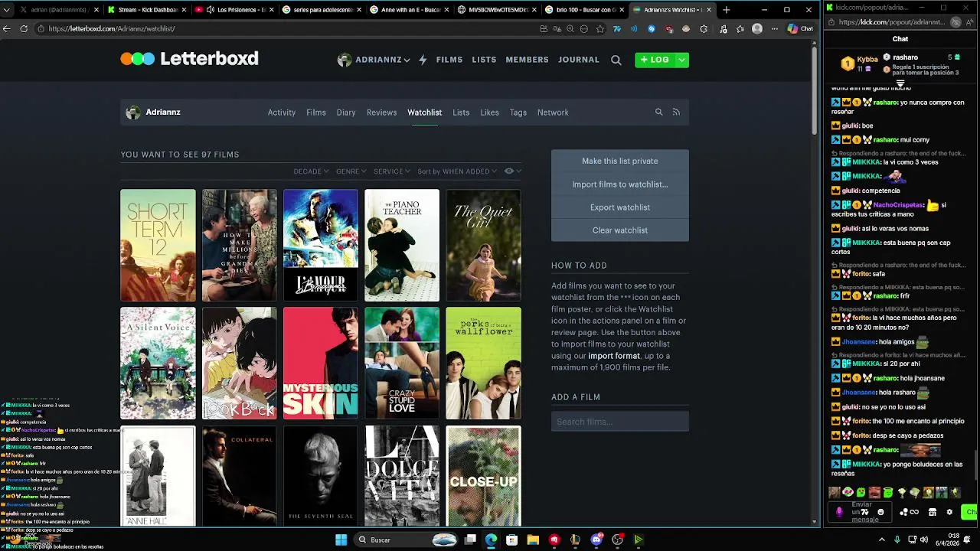Reload the page with browser refresh icon
The width and height of the screenshot is (980, 551).
[24, 28]
